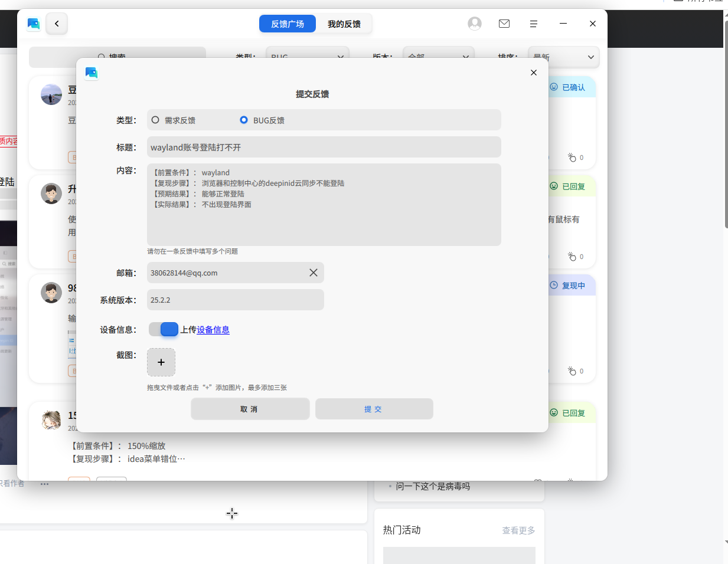Expand the 版本 filter dropdown
The height and width of the screenshot is (564, 728).
[x=439, y=57]
